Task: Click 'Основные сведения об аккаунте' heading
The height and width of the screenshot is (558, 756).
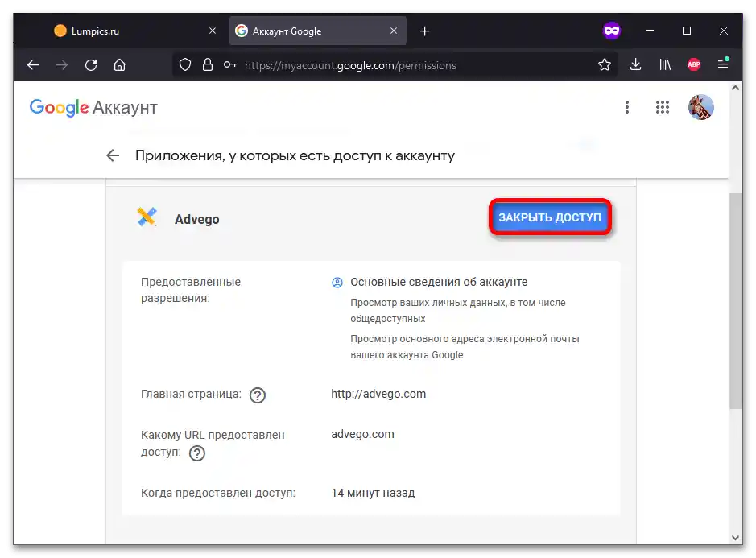Action: (439, 282)
